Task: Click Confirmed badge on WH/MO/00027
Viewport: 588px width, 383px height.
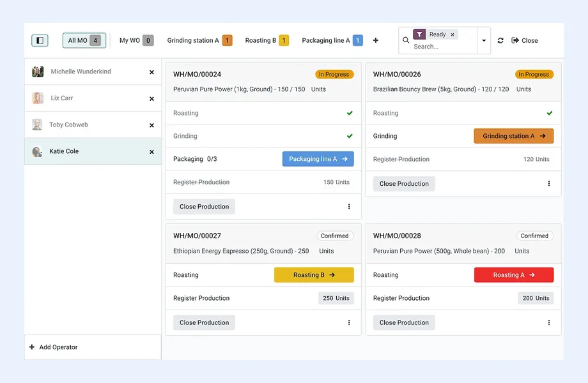Action: 334,236
